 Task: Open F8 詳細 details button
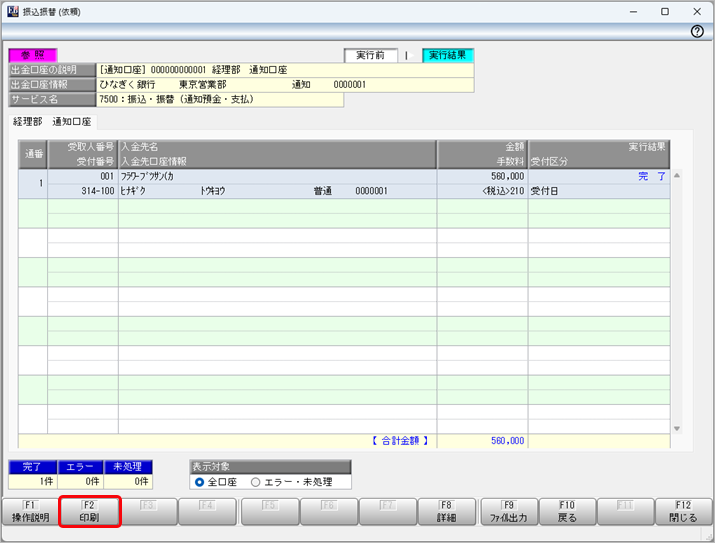pos(446,512)
